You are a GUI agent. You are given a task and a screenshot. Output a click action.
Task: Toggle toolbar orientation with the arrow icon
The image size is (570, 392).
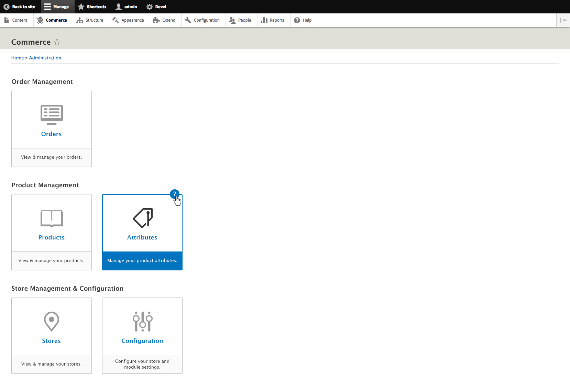click(x=563, y=20)
